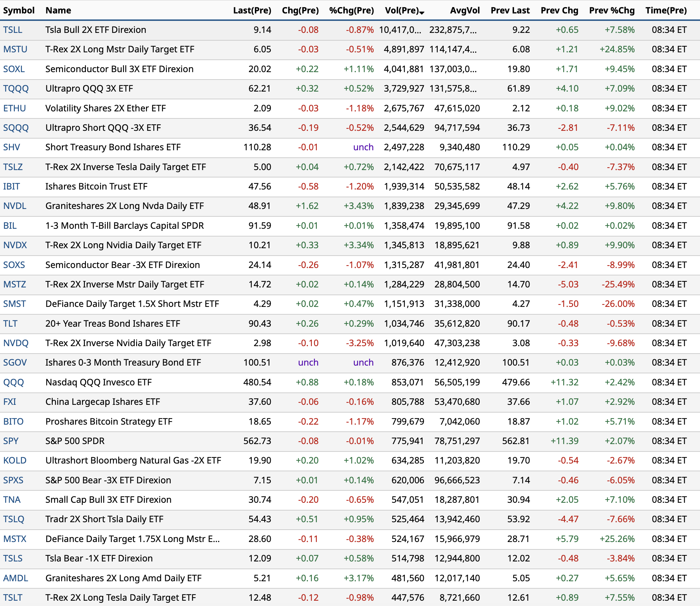Open the NVDL symbol link

(15, 206)
